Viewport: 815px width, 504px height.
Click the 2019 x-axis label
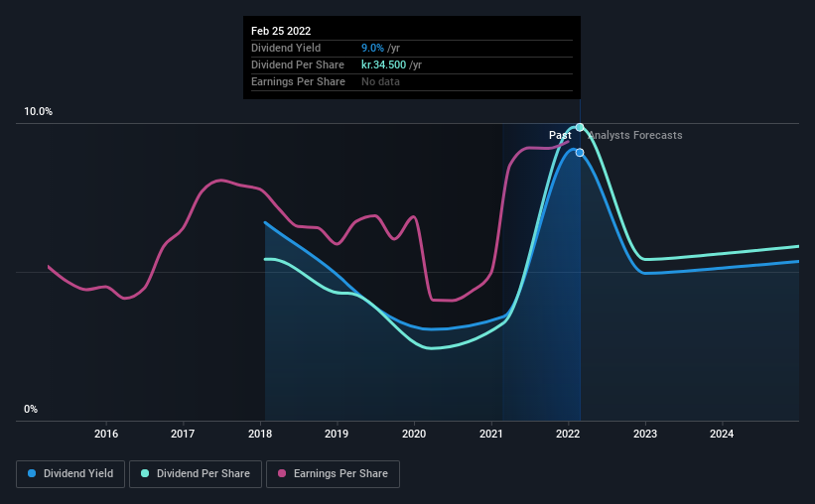pyautogui.click(x=337, y=434)
